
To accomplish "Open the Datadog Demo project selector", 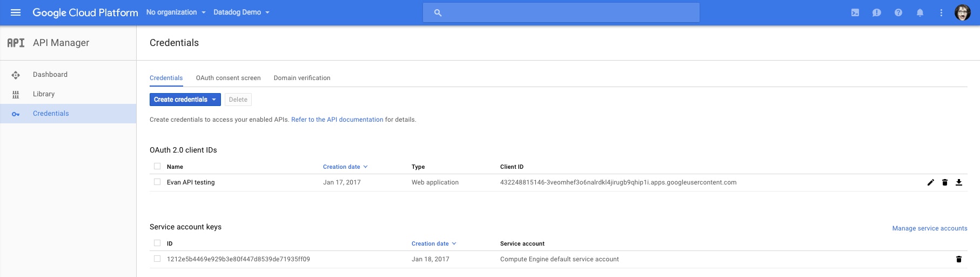I will point(241,12).
